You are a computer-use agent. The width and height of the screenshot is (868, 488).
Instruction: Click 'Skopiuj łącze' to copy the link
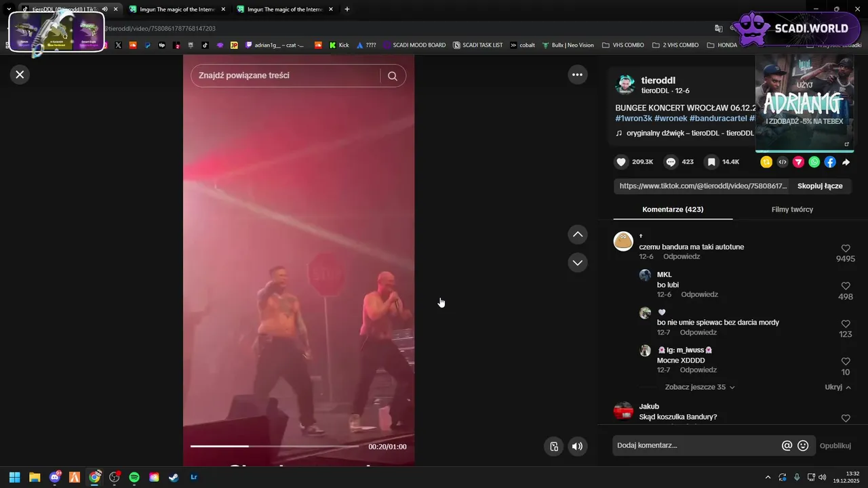[820, 186]
